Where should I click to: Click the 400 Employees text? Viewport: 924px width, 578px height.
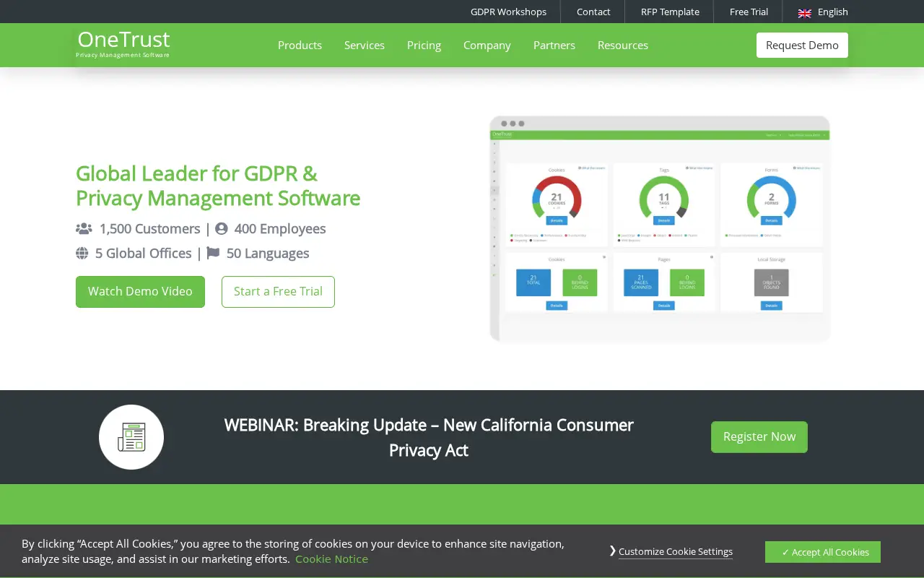[280, 229]
